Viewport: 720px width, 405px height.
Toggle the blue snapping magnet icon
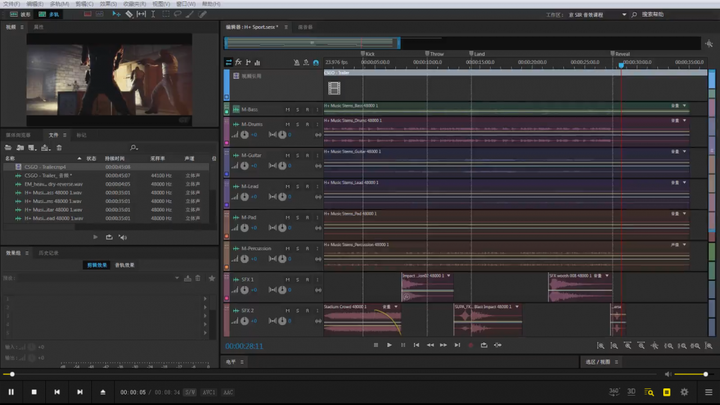click(x=316, y=62)
